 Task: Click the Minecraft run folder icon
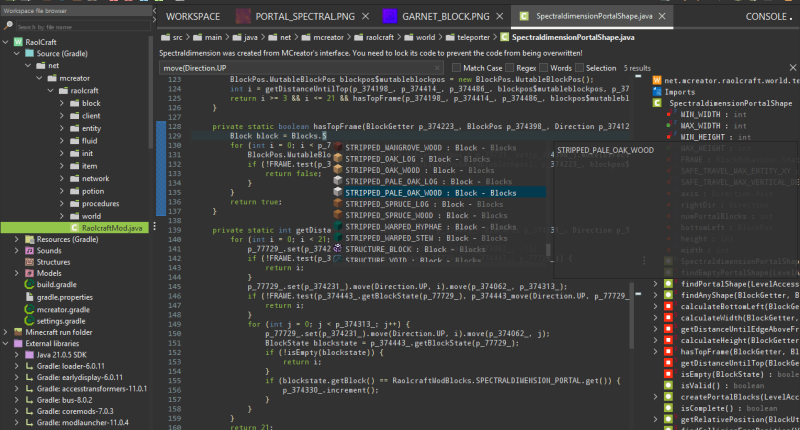point(18,332)
